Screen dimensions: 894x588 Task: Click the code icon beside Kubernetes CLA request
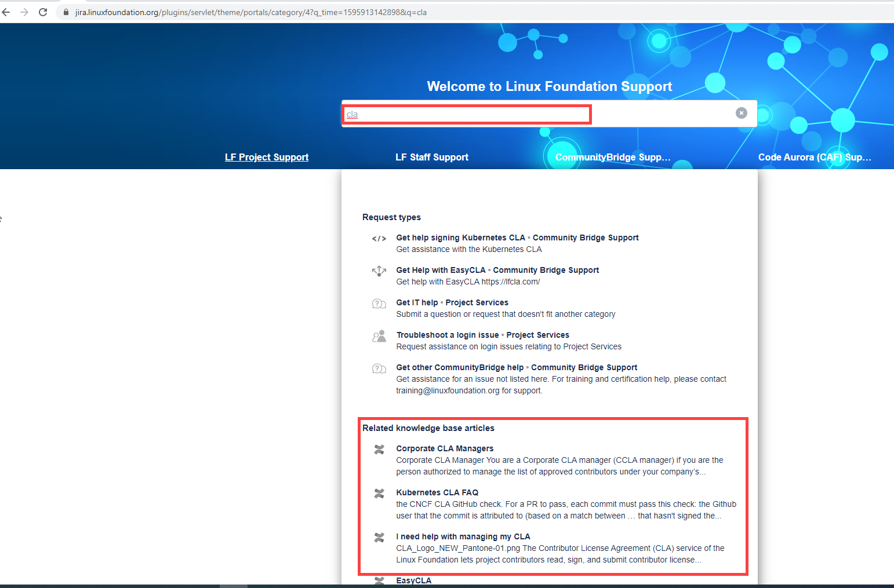[379, 238]
